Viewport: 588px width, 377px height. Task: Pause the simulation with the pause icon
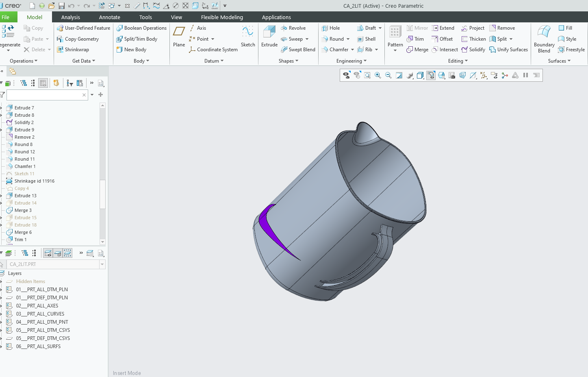click(x=525, y=75)
